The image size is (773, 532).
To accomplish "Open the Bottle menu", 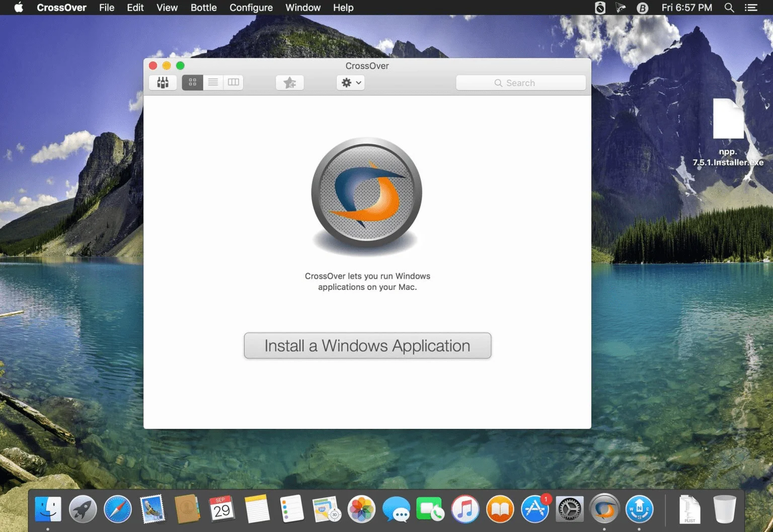I will [x=204, y=8].
